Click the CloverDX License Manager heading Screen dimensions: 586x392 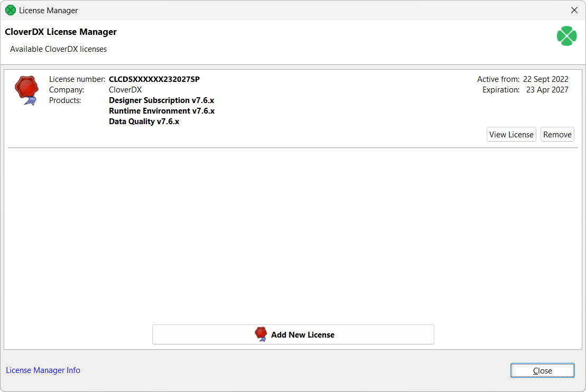[61, 32]
